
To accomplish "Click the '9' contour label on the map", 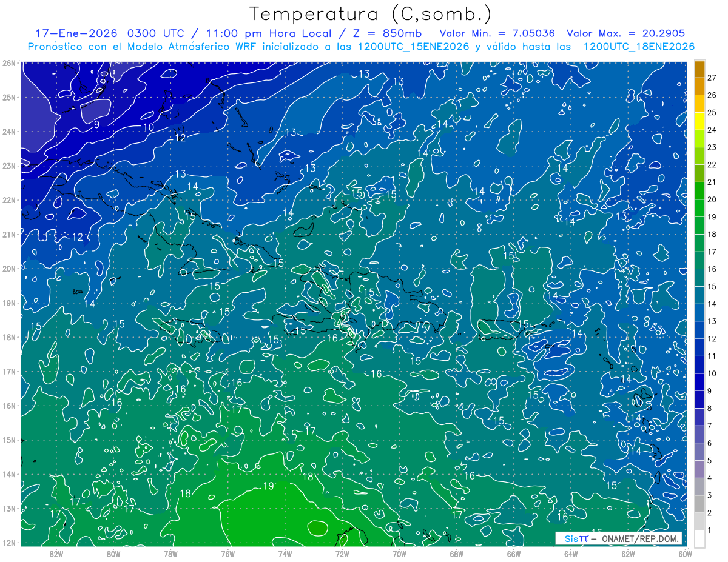I will tap(96, 124).
